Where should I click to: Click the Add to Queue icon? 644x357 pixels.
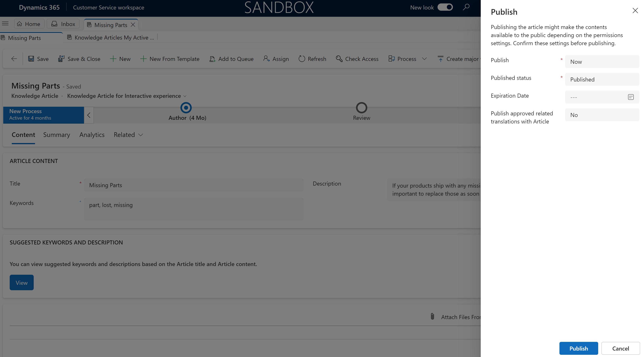[212, 58]
